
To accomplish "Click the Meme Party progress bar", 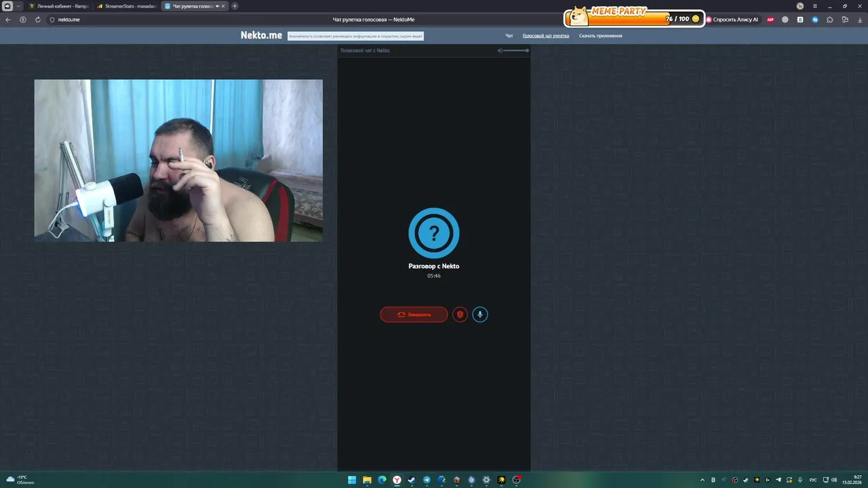I will 634,18.
